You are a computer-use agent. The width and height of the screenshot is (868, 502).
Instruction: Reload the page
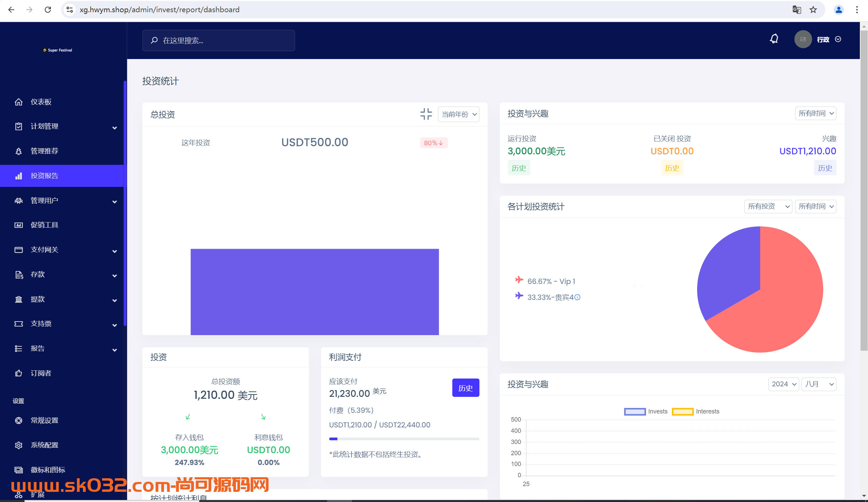click(48, 9)
